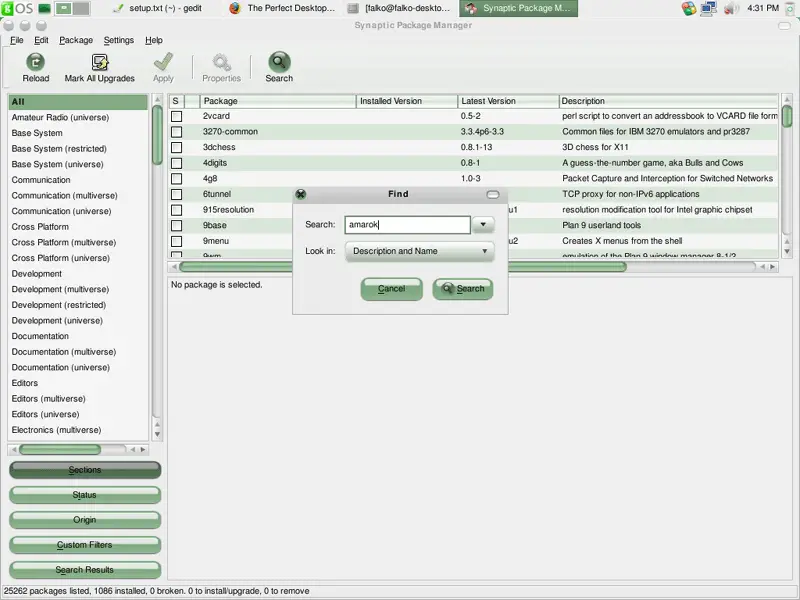Viewport: 800px width, 600px height.
Task: Click the Package column header
Action: (278, 101)
